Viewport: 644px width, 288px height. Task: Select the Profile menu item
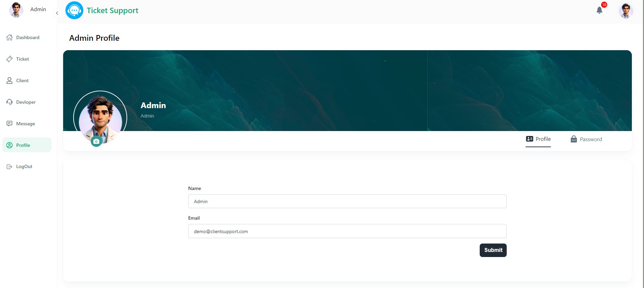point(27,145)
